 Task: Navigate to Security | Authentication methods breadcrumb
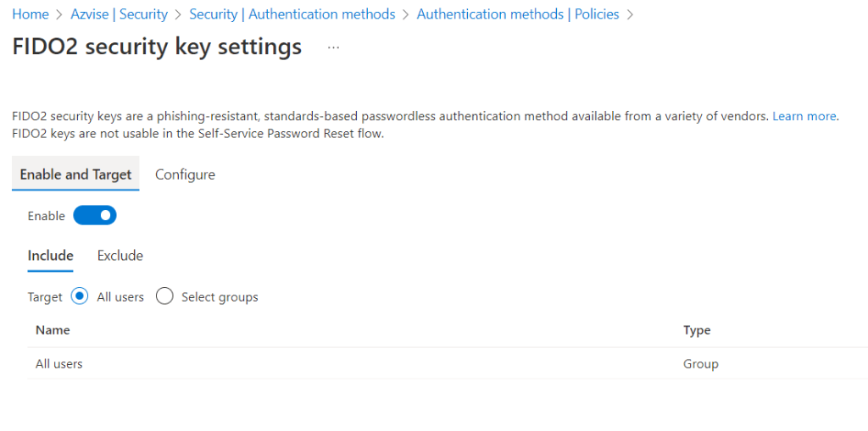(292, 14)
